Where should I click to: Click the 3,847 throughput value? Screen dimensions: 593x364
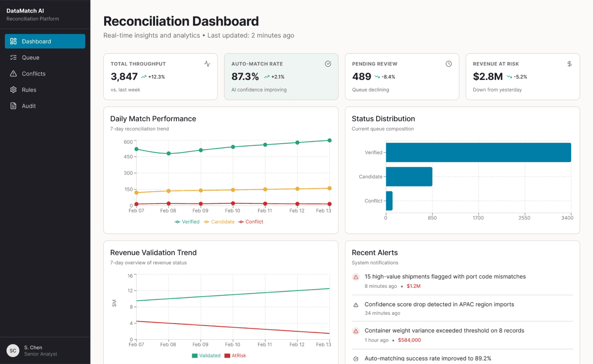tap(124, 77)
